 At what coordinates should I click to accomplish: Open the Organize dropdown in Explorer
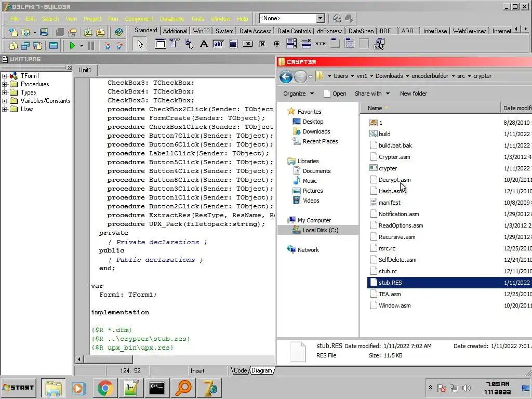tap(298, 94)
